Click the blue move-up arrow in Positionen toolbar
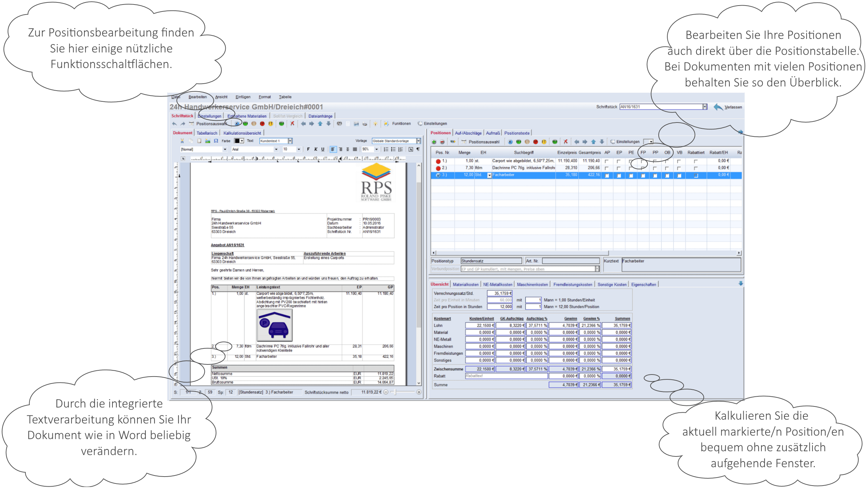This screenshot has height=488, width=868. coord(593,142)
